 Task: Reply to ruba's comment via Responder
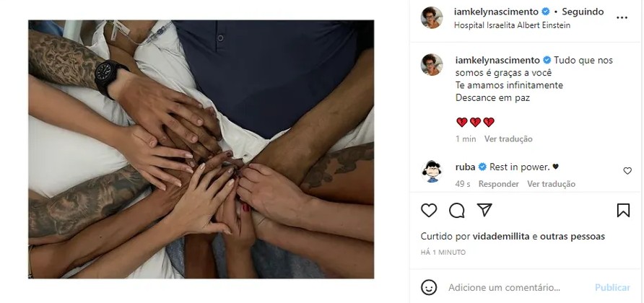(x=499, y=184)
